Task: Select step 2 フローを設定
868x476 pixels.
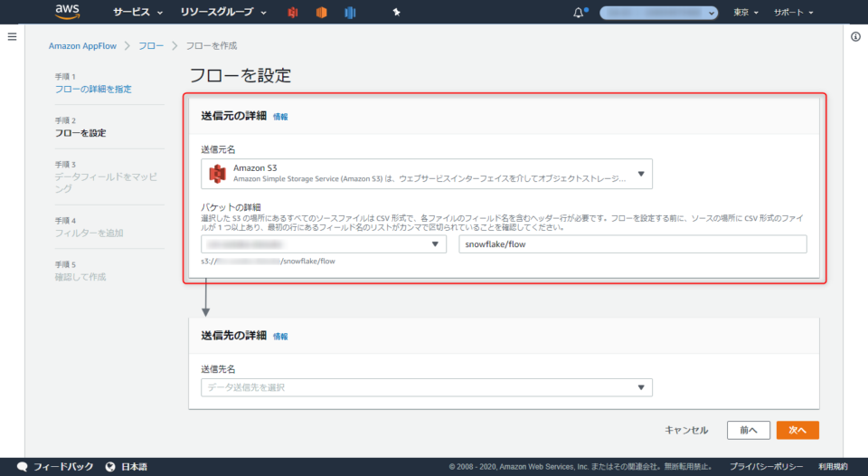Action: tap(80, 133)
